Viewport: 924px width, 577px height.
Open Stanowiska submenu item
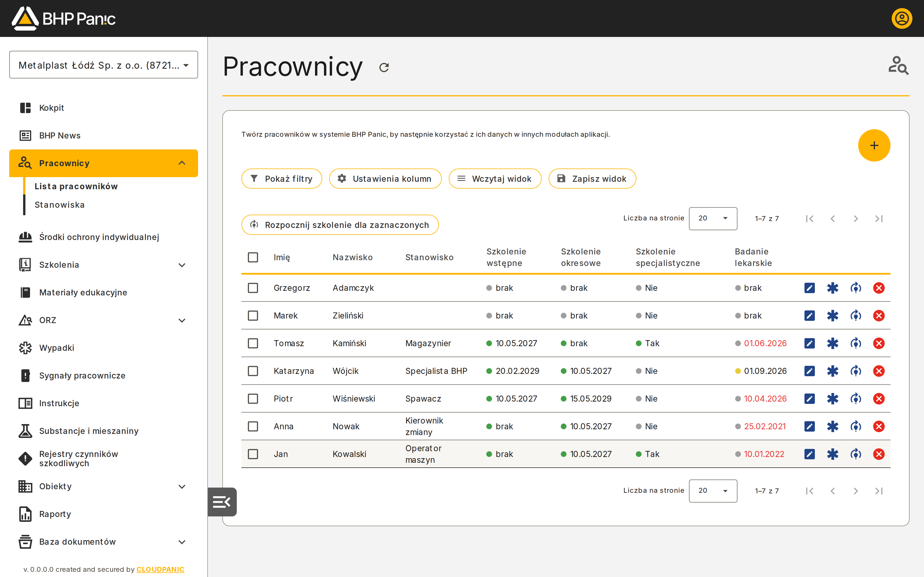coord(59,205)
